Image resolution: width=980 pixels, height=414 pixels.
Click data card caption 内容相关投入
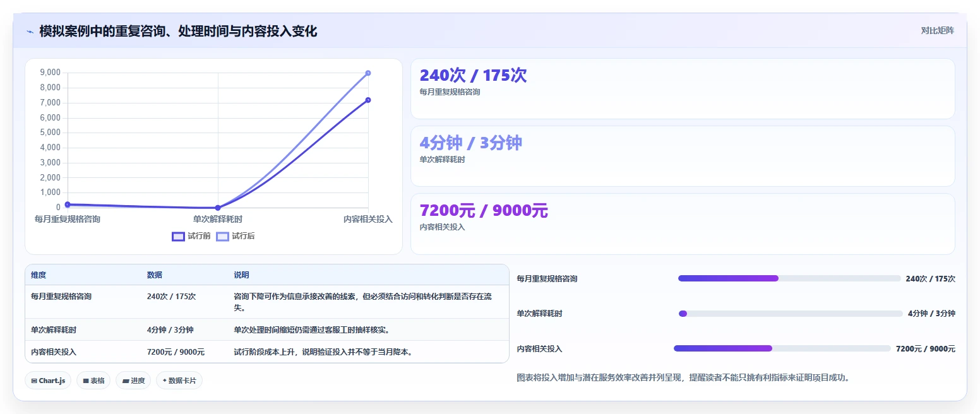point(442,227)
